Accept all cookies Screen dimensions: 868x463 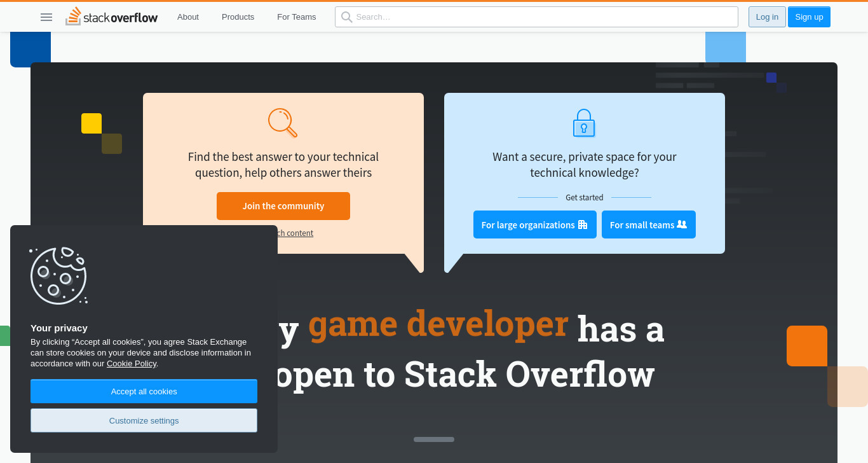(x=144, y=391)
